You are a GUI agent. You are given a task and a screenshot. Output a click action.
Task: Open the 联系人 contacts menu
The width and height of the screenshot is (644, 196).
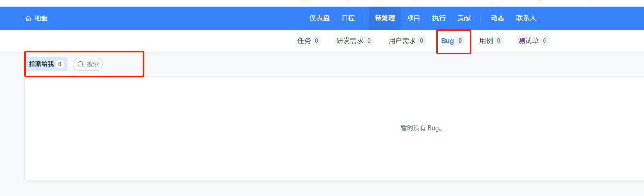pos(526,18)
